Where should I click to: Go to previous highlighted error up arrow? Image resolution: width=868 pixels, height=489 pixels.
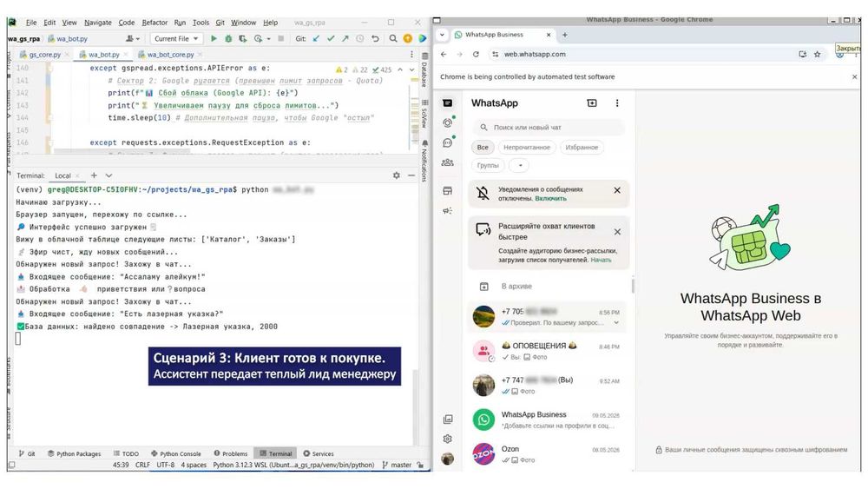click(x=399, y=69)
